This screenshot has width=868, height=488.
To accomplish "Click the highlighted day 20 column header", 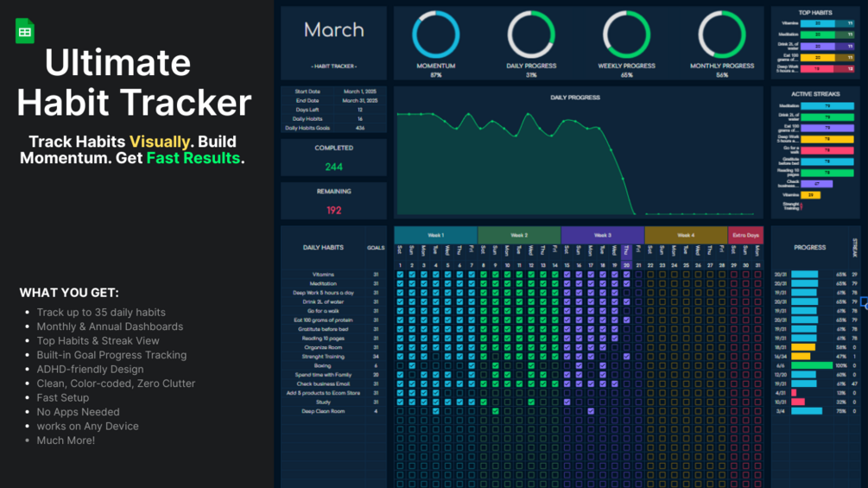I will pos(627,257).
